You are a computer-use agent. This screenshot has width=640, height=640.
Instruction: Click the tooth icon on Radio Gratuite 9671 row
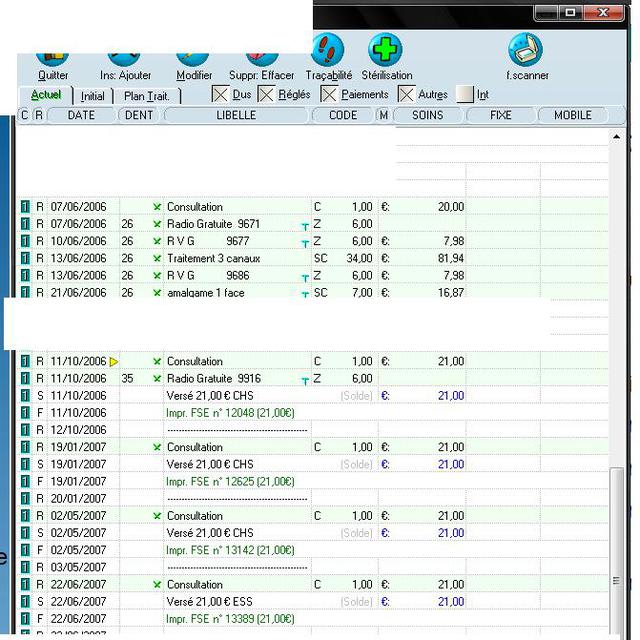click(x=305, y=226)
